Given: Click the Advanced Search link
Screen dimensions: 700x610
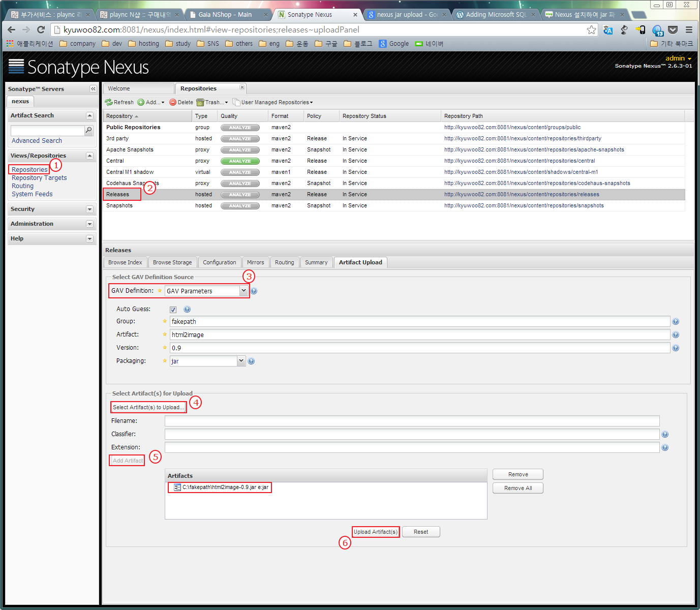Looking at the screenshot, I should (37, 141).
